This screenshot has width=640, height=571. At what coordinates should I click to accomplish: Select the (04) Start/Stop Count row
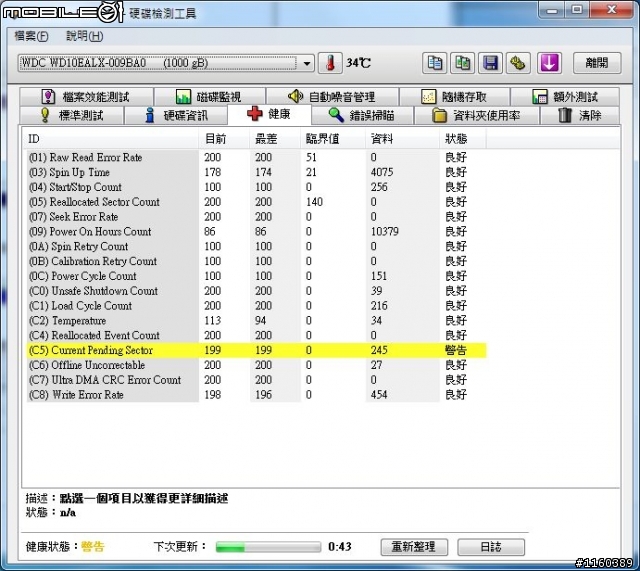(256, 187)
